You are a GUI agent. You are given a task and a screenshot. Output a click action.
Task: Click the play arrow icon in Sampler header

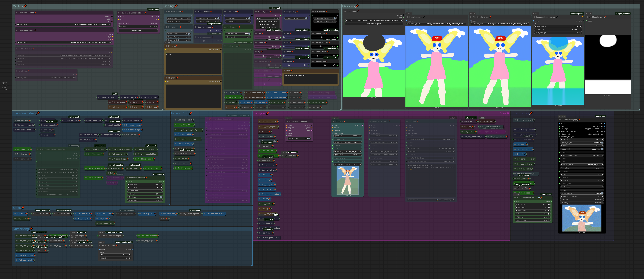[x=501, y=113]
